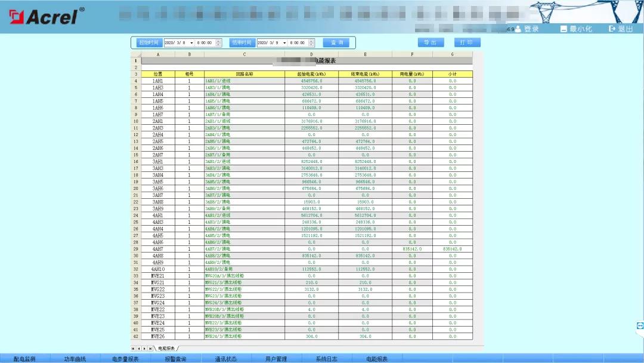Switch to the 功率曲线 tab
This screenshot has height=363, width=644.
(x=75, y=359)
